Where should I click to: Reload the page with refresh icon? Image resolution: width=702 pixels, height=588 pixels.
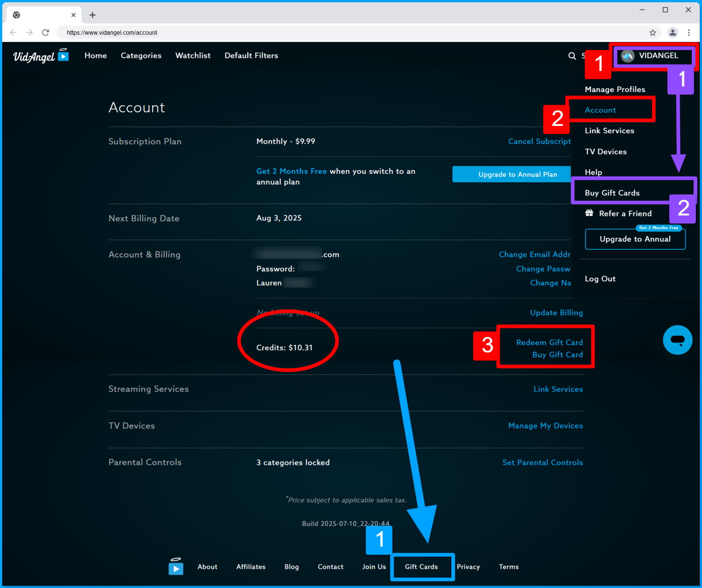pyautogui.click(x=45, y=32)
